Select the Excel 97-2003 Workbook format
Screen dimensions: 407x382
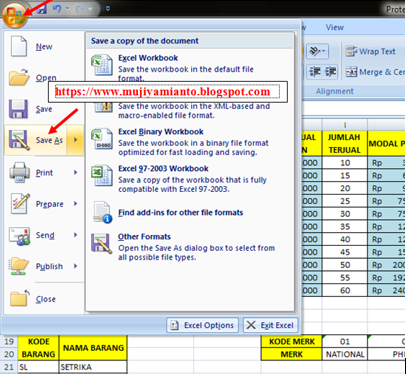[190, 179]
